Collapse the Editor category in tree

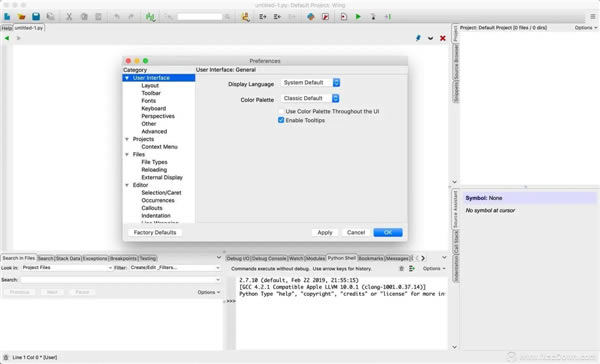pos(127,185)
